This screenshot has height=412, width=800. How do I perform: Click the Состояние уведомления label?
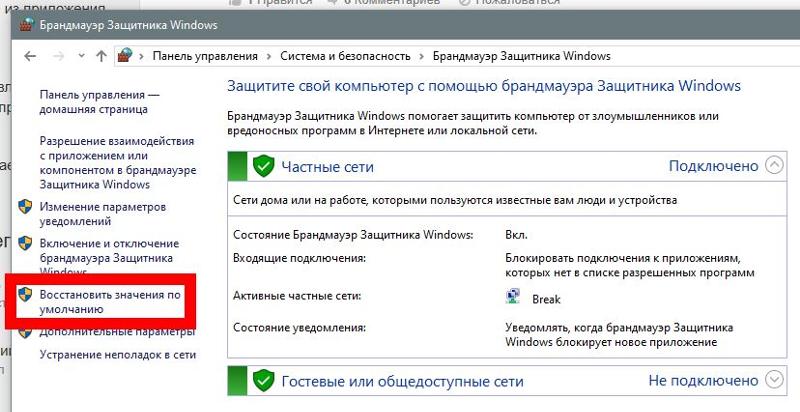[299, 327]
